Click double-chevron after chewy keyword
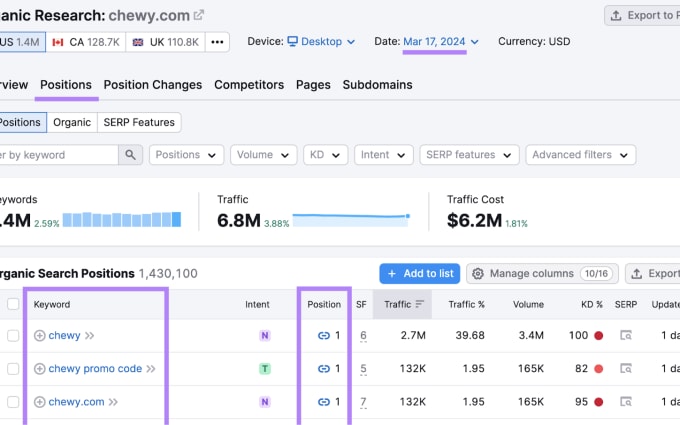Viewport: 680px width, 425px height. 90,336
